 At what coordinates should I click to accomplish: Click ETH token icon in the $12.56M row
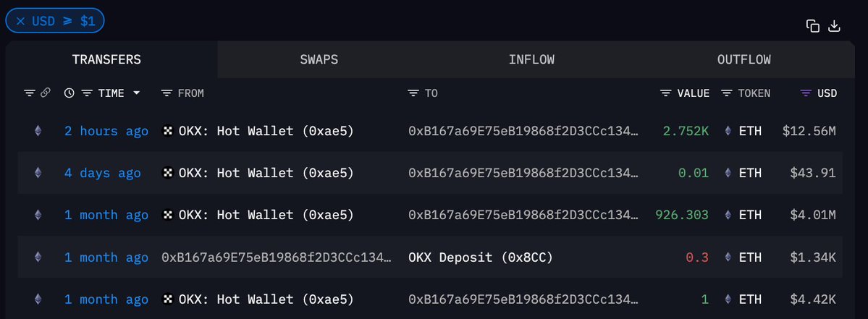point(730,131)
